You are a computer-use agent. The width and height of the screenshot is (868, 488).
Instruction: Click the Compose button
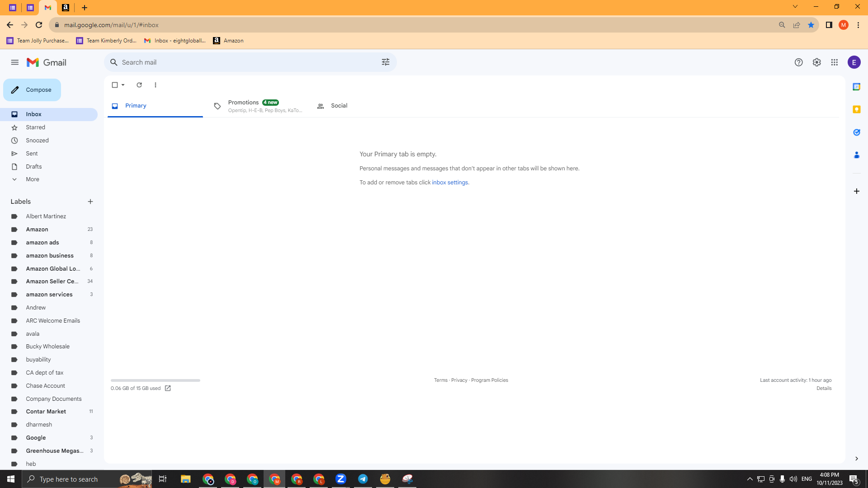point(32,90)
